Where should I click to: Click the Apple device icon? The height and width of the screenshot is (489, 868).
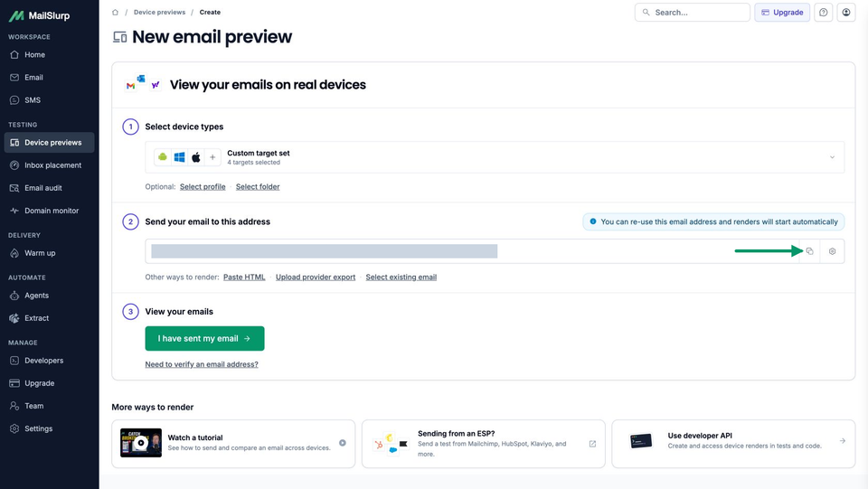click(x=196, y=157)
